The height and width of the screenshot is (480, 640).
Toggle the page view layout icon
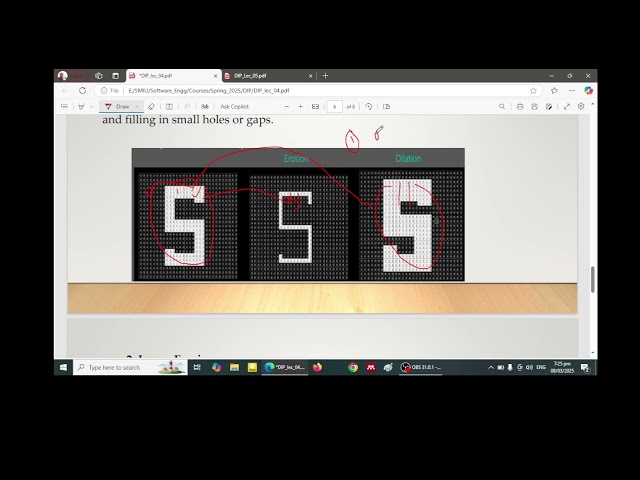(x=169, y=107)
